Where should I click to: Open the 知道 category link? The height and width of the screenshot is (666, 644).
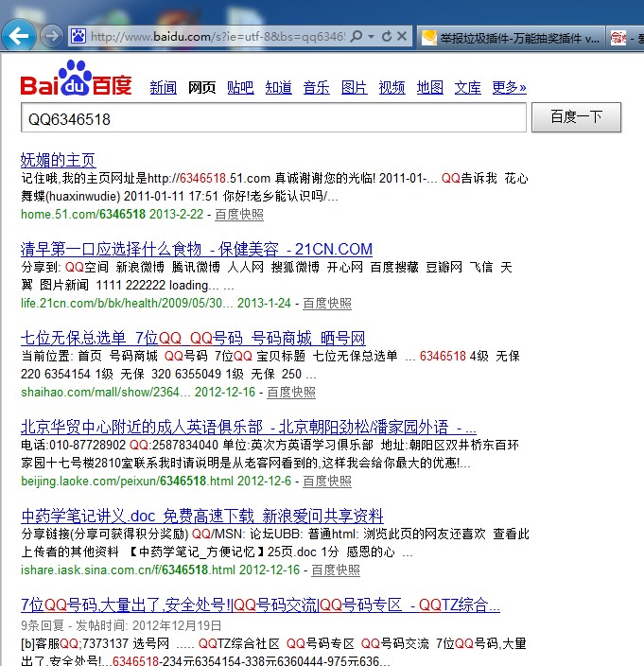pos(278,87)
